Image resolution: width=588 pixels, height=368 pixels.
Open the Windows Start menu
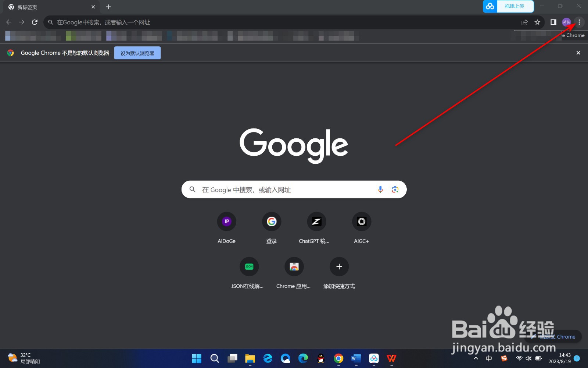(x=197, y=358)
